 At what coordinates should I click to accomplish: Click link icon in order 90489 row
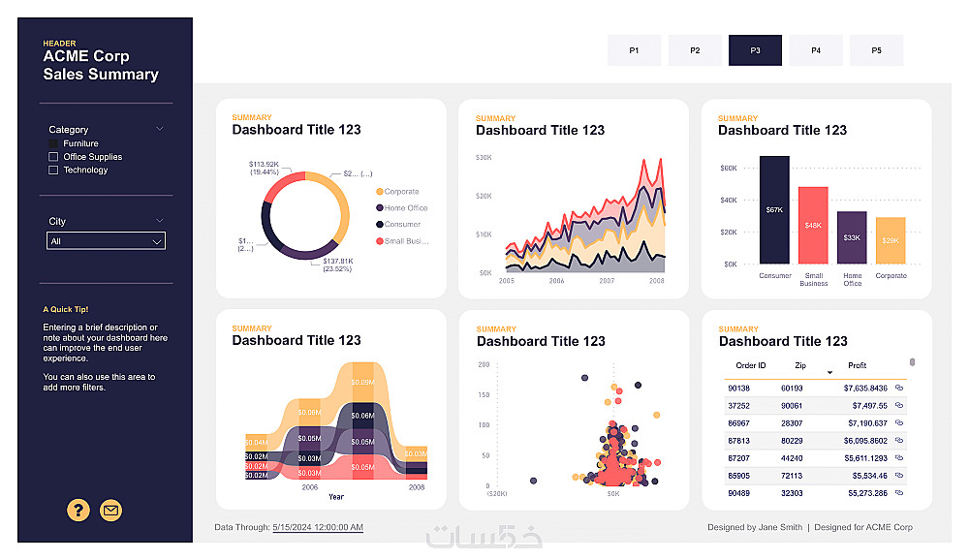click(x=899, y=492)
